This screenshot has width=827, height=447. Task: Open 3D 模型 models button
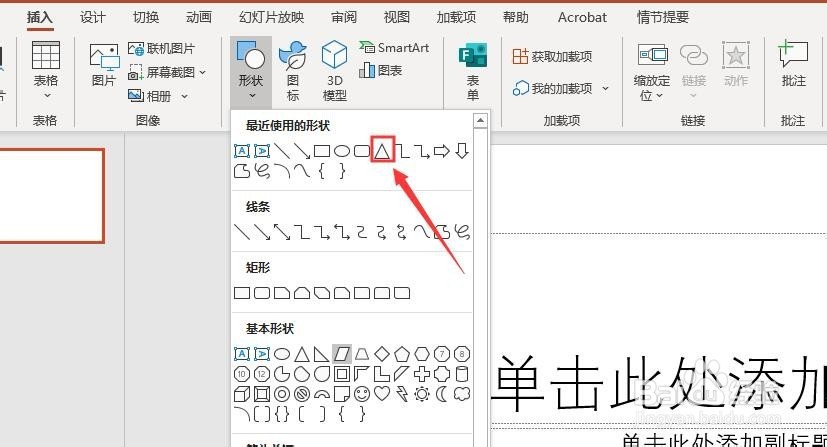click(x=334, y=72)
